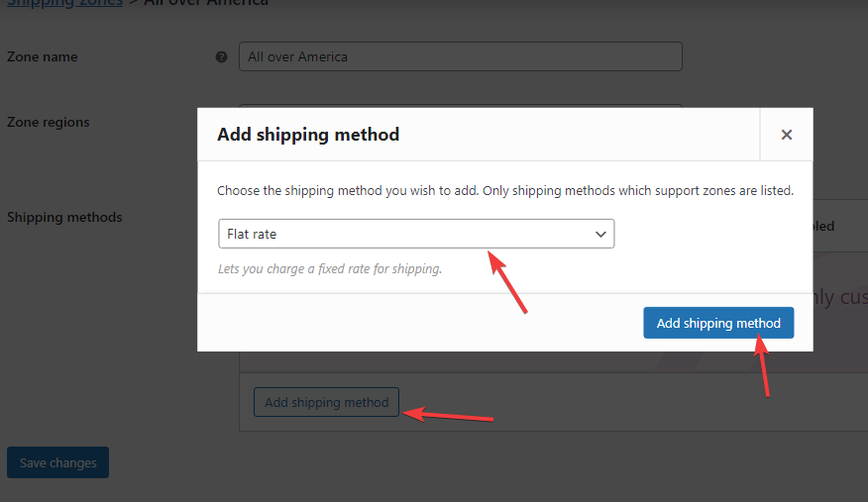The width and height of the screenshot is (868, 502).
Task: Click the partially hidden Enabled column header
Action: [x=823, y=226]
